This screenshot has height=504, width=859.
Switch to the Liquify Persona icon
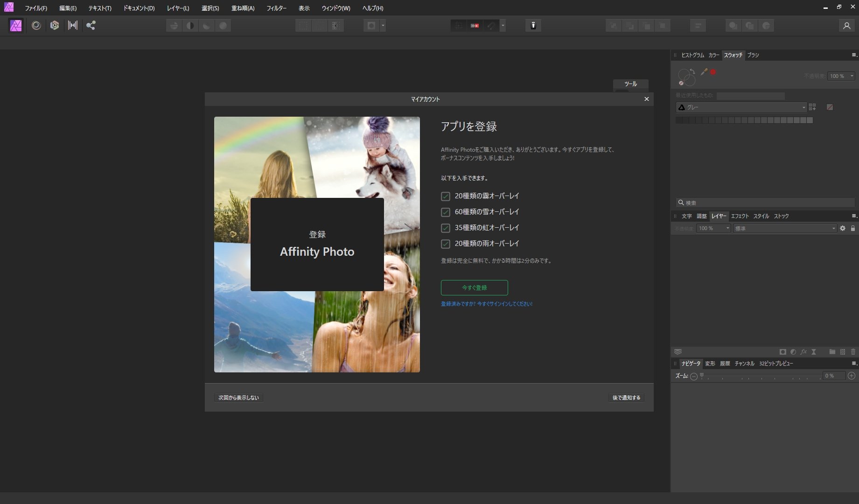pos(36,26)
